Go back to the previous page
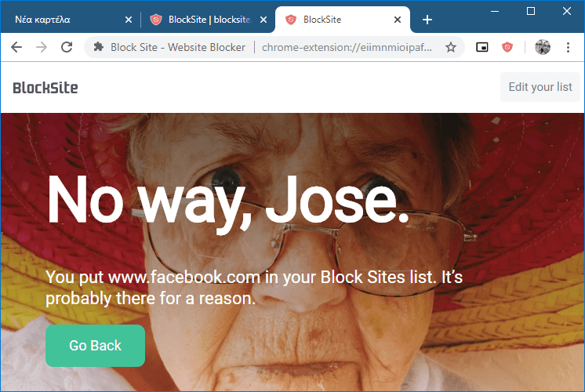This screenshot has height=392, width=585. [x=16, y=47]
